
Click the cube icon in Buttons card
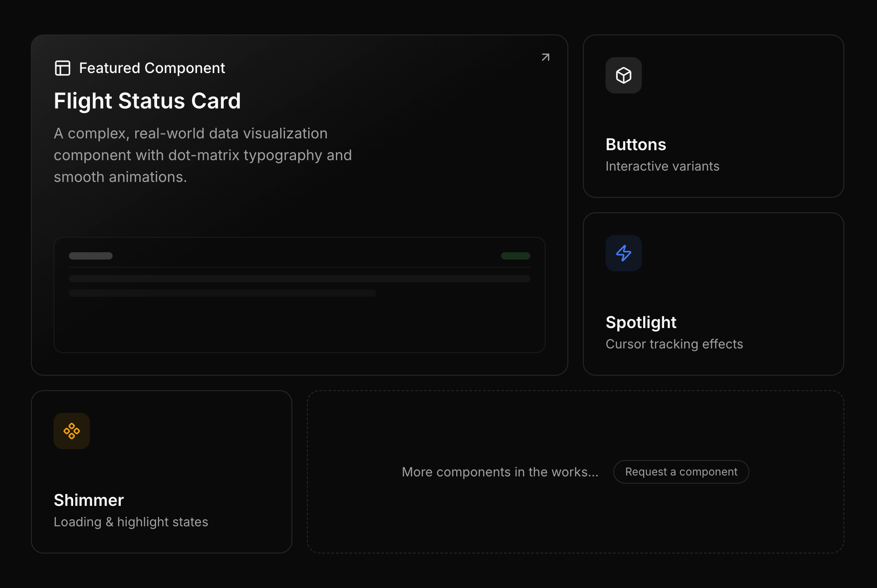[x=623, y=75]
